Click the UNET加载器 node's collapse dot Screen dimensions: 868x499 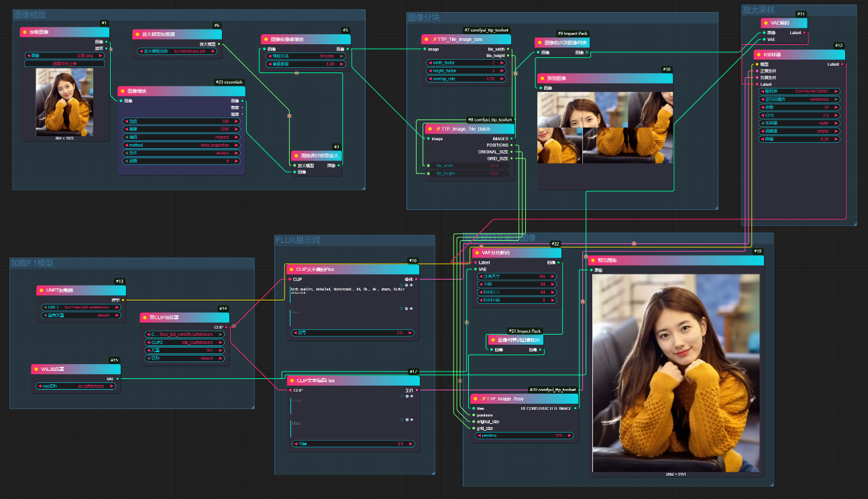(x=40, y=290)
